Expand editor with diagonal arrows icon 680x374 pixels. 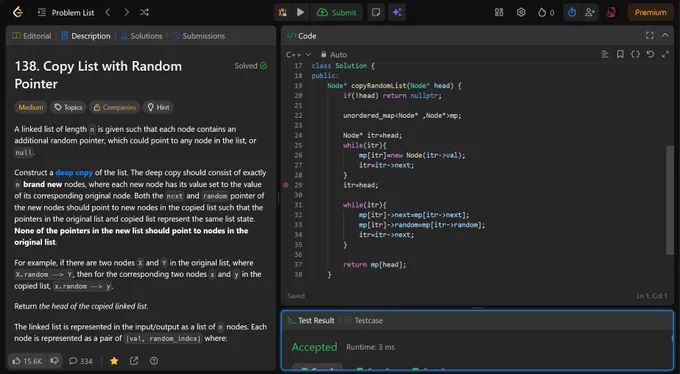(665, 54)
